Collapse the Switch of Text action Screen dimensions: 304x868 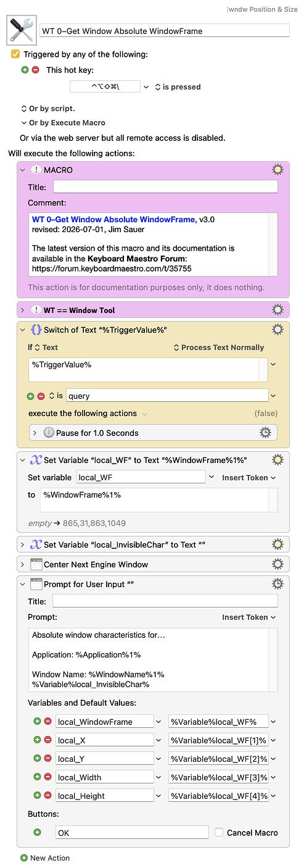[23, 330]
